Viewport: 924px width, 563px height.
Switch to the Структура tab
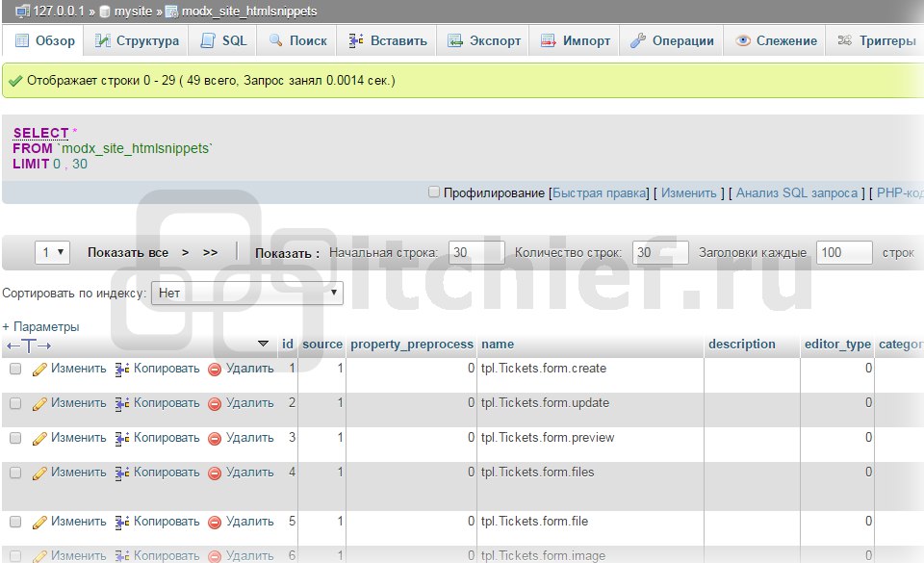(x=137, y=40)
